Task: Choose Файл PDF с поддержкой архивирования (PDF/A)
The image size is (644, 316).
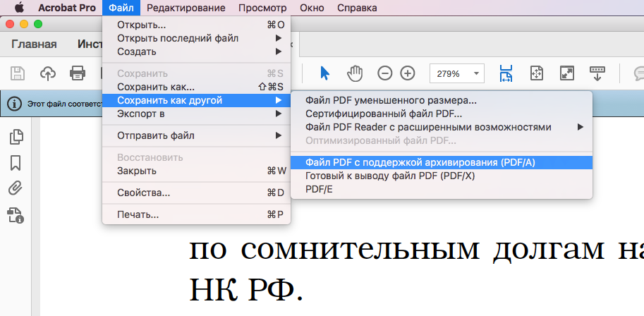Action: pos(442,162)
